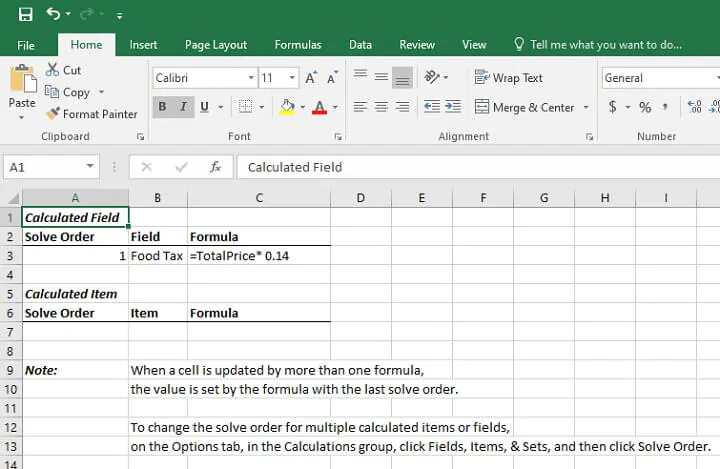
Task: Select cell containing =TotalPrice* 0.14
Action: tap(259, 256)
